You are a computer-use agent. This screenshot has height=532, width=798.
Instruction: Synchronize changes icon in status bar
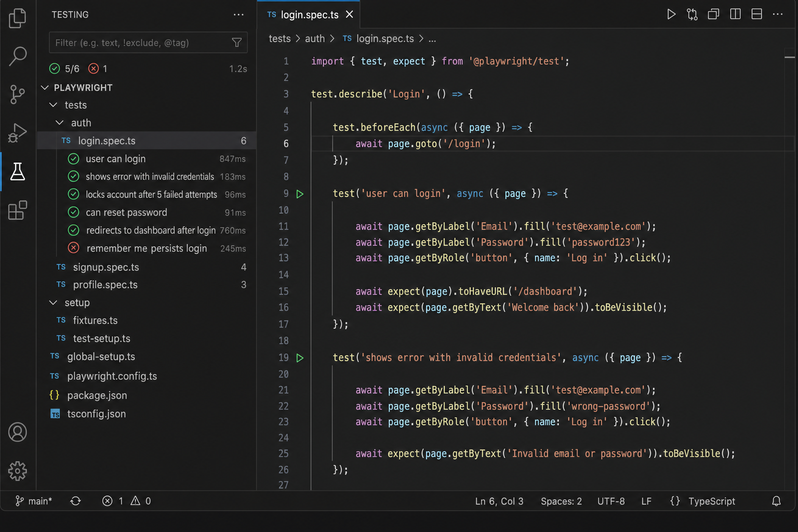(76, 501)
